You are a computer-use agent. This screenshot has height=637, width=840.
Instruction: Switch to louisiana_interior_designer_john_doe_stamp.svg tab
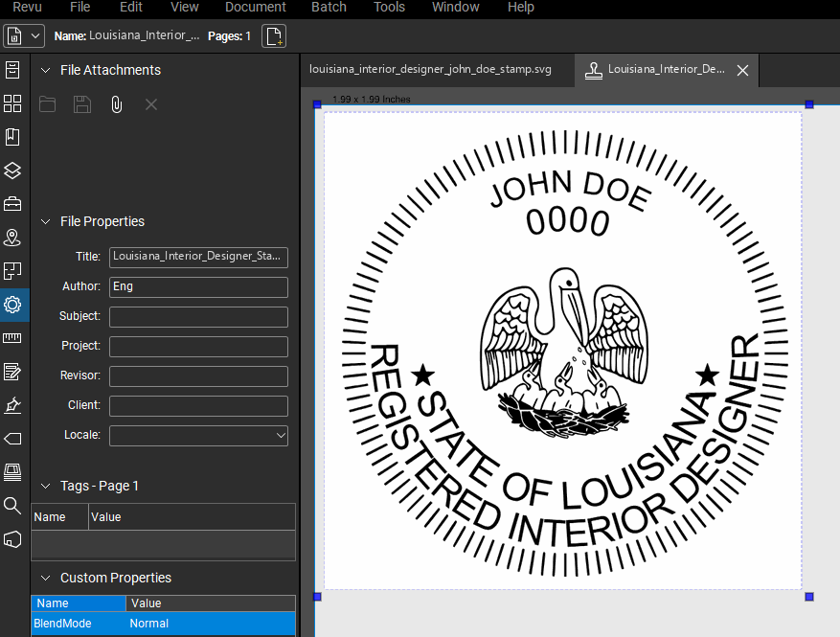430,69
